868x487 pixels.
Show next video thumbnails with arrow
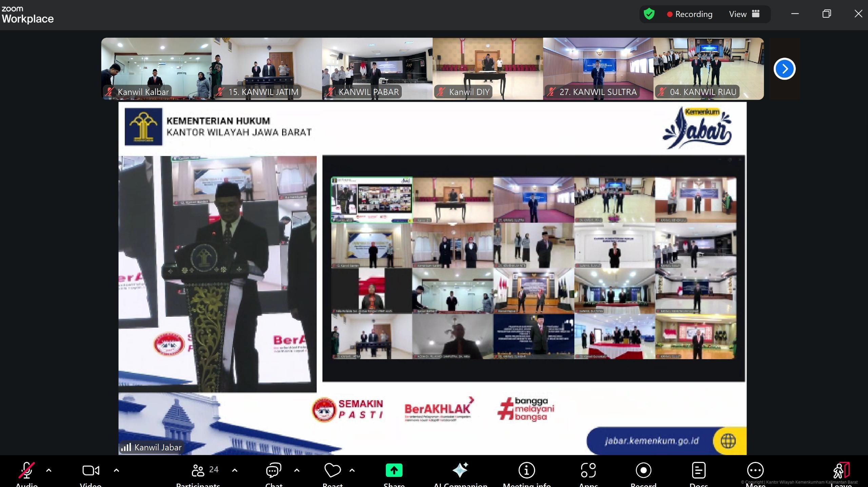pos(784,69)
